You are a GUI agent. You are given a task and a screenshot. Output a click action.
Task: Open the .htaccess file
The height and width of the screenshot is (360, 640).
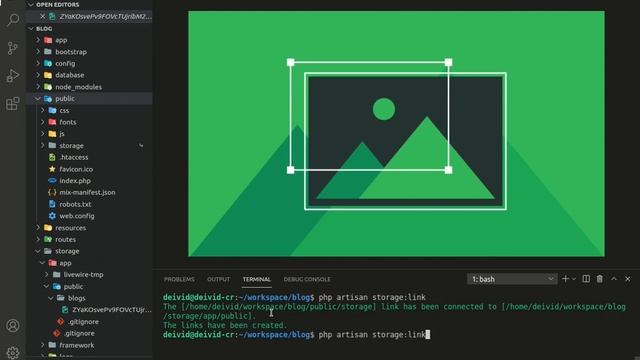(x=89, y=157)
